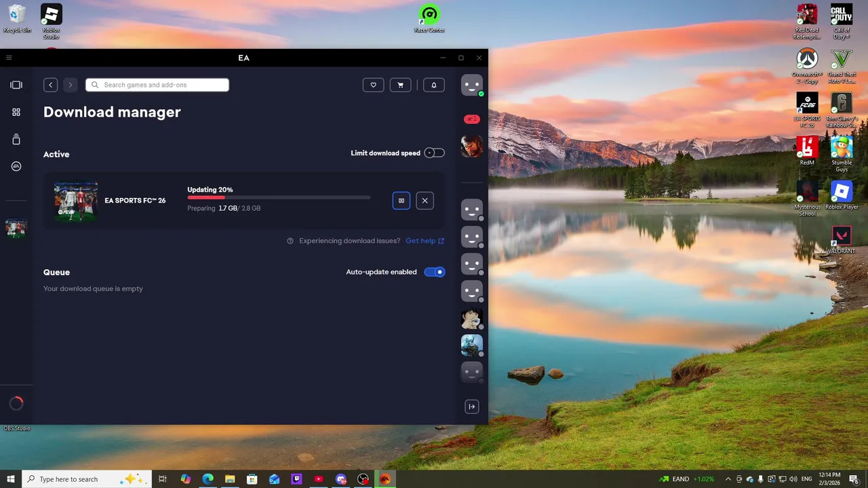Open the notifications bell
The height and width of the screenshot is (488, 868).
[434, 85]
